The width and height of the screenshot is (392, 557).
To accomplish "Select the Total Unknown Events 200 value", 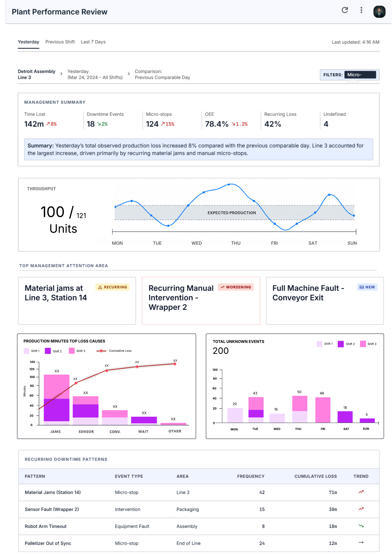I will tap(221, 351).
